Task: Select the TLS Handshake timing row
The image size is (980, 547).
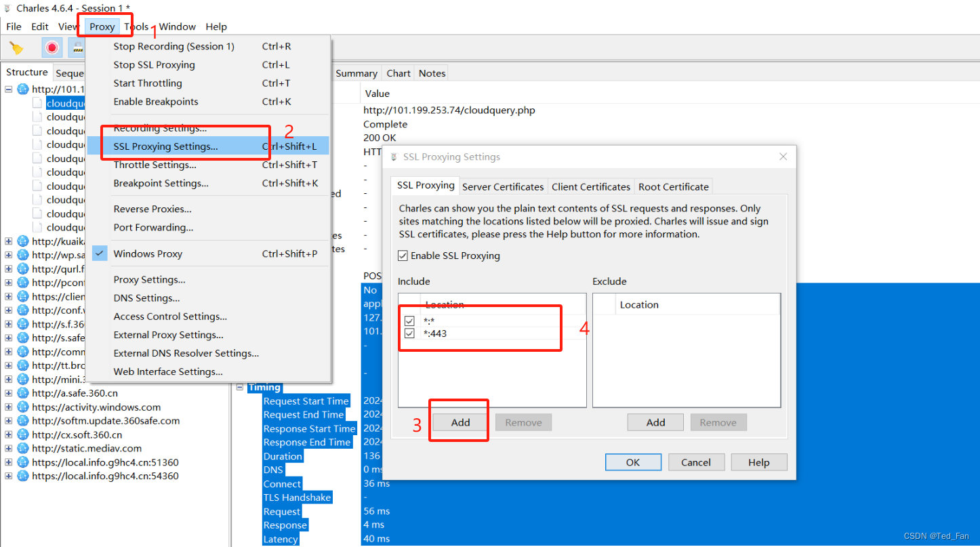Action: click(298, 498)
